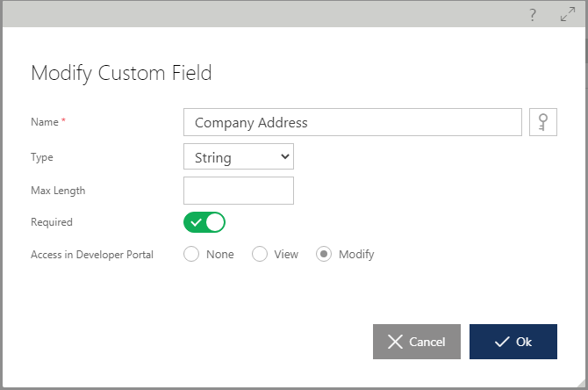Select the Modify radio button

pos(324,254)
